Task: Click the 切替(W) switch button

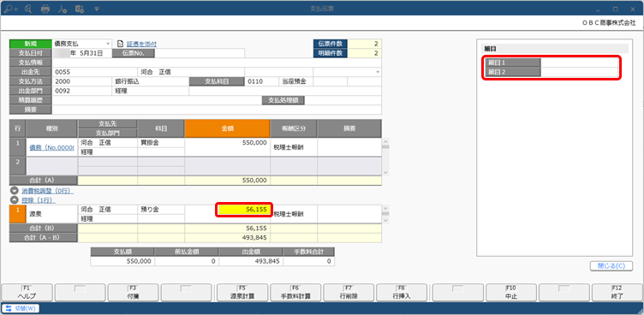Action: (21, 308)
